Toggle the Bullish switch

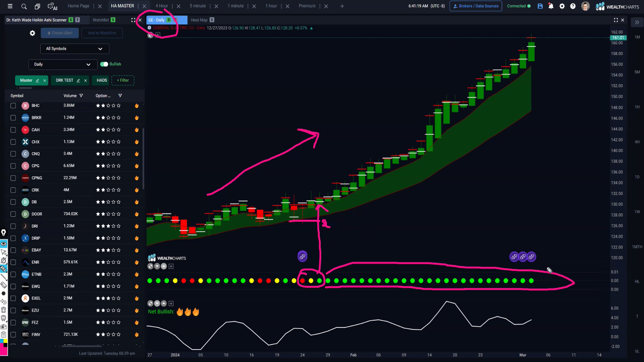pyautogui.click(x=104, y=64)
